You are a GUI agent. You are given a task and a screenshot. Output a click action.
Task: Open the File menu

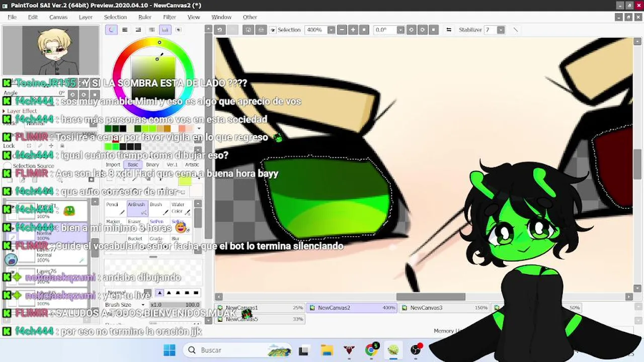[12, 17]
